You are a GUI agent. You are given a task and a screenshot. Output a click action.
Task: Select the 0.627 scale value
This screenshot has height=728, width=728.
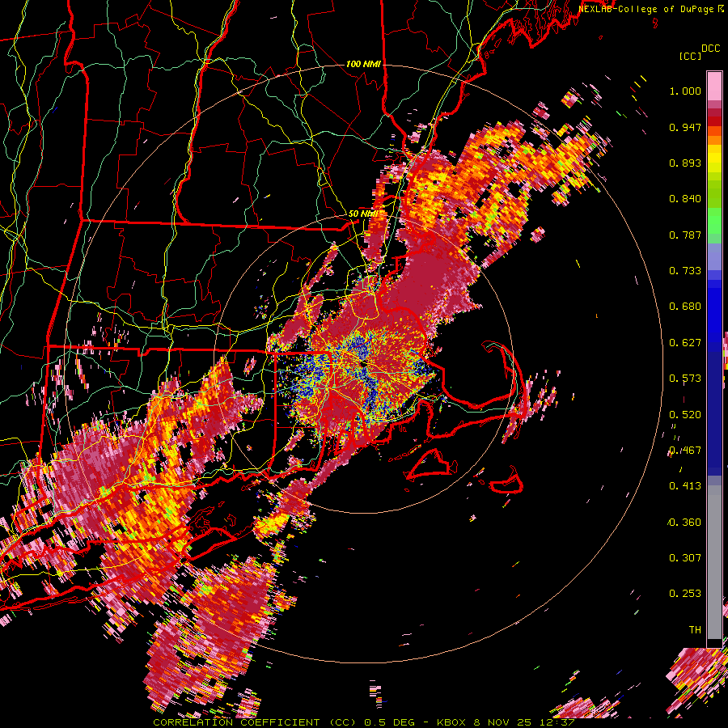[685, 343]
